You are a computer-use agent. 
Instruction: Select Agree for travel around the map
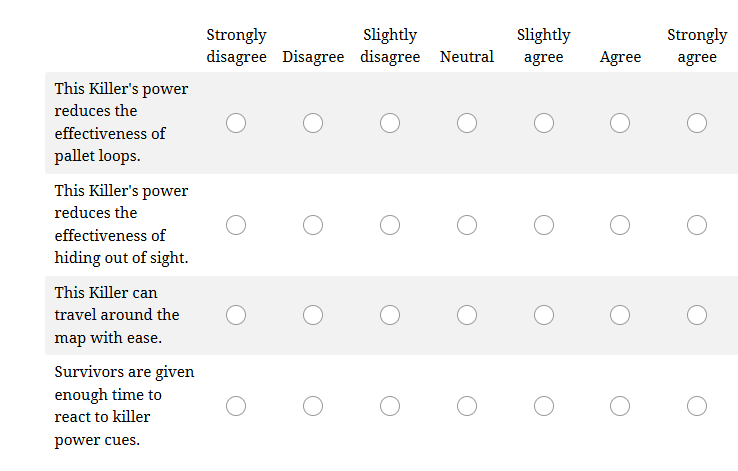point(620,315)
